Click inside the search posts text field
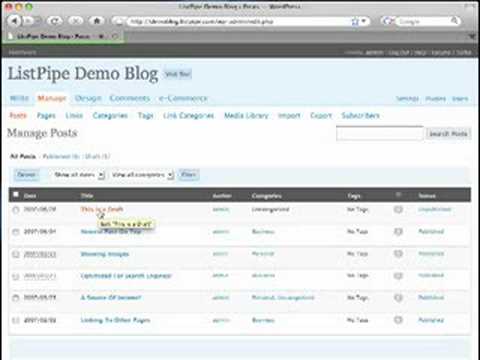Viewport: 480px width, 360px height. pos(379,134)
